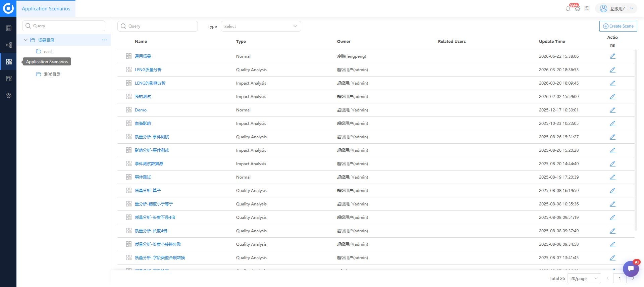Click the gear settings icon in sidebar
The height and width of the screenshot is (287, 644).
click(9, 95)
